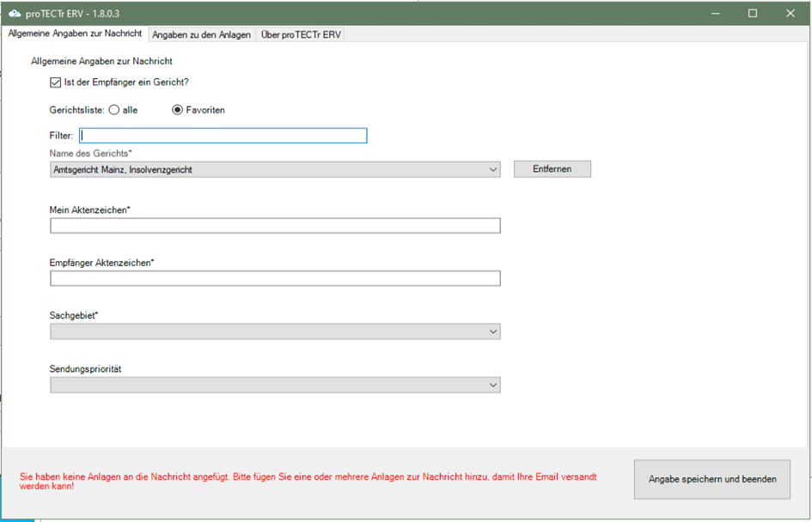This screenshot has height=522, width=812.
Task: Switch to the Angaben zu den Anlagen tab
Action: [201, 34]
